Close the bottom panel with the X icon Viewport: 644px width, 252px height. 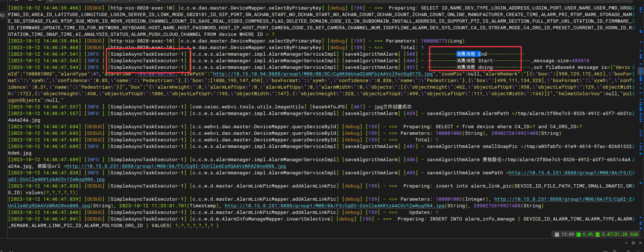tap(640, 243)
